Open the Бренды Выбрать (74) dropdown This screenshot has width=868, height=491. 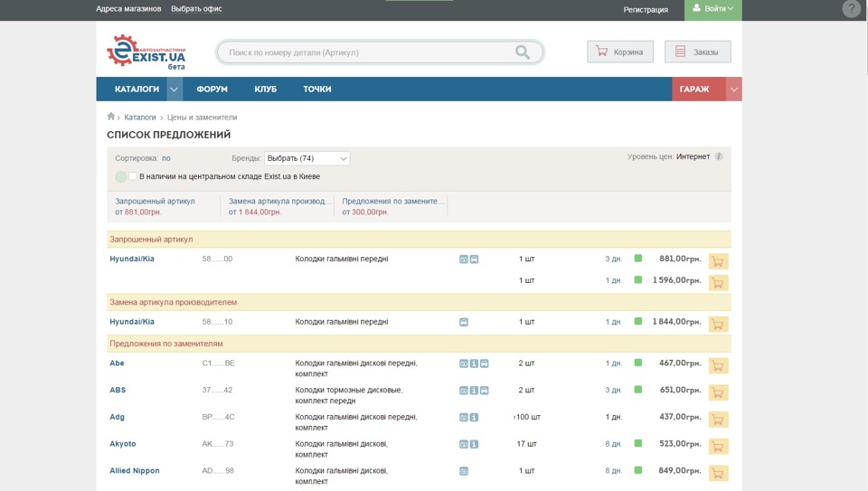pos(307,158)
